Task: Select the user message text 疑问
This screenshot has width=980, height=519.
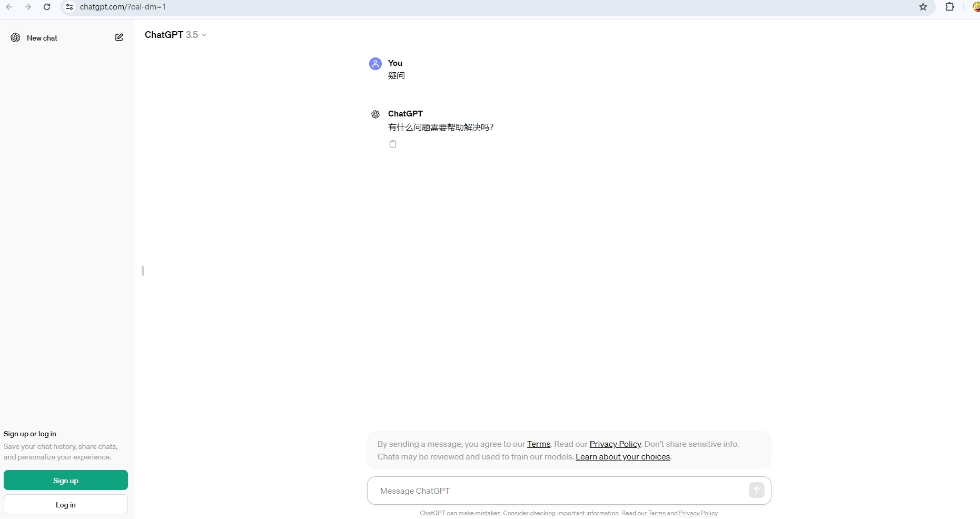Action: (x=397, y=76)
